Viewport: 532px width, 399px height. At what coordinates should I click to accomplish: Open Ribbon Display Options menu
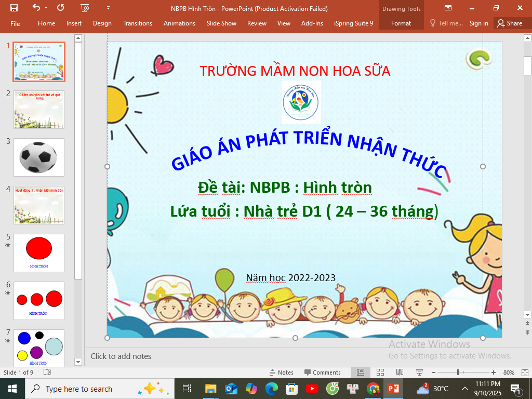[448, 8]
